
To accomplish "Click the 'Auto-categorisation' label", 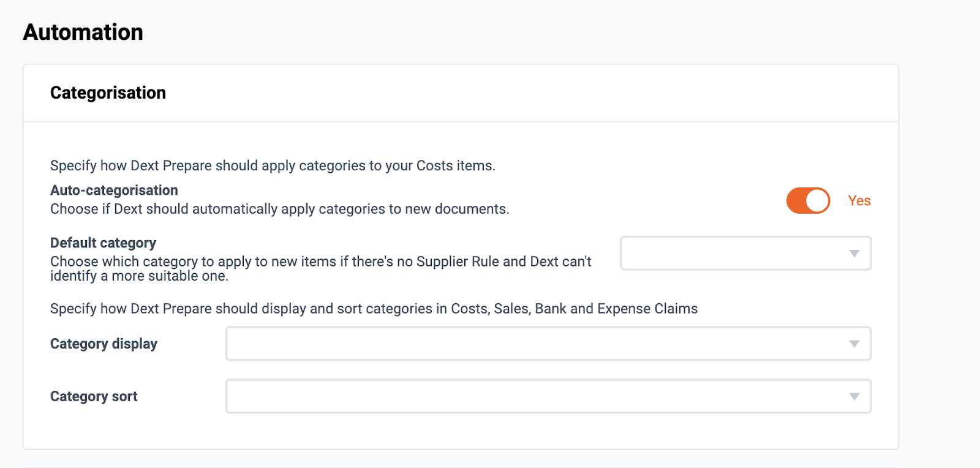I will 114,191.
